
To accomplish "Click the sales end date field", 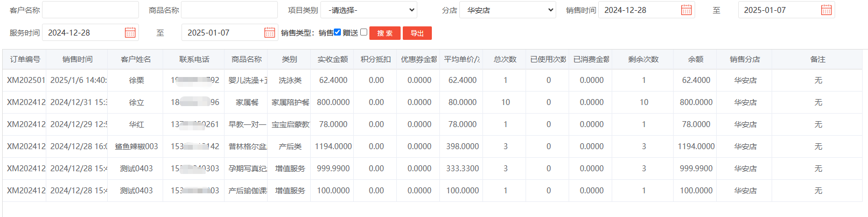I will click(787, 10).
